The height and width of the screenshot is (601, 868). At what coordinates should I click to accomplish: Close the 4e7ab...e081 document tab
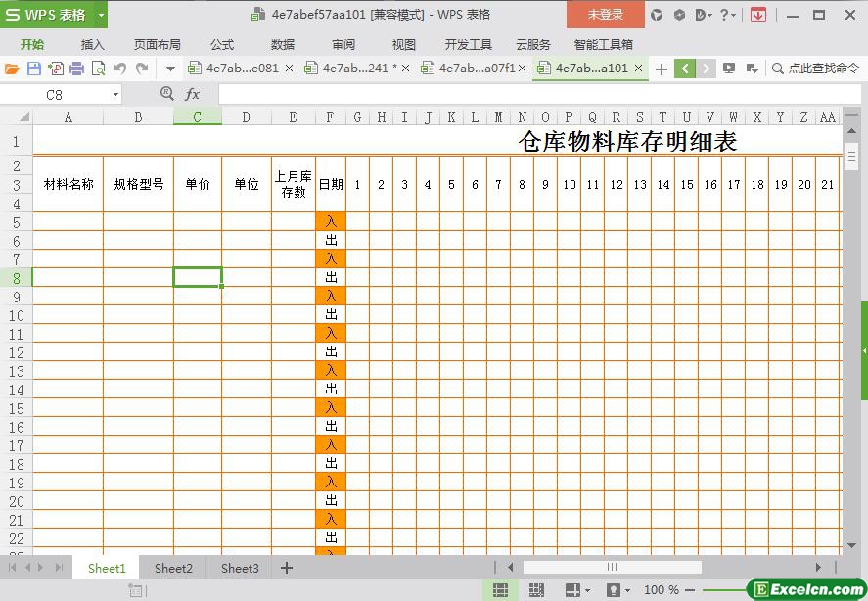point(289,69)
